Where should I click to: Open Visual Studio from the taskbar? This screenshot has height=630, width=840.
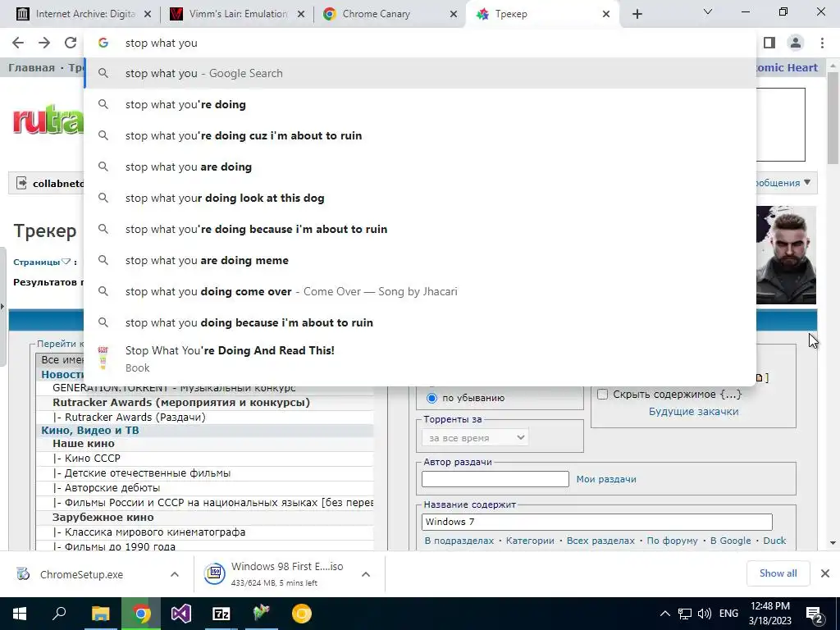[181, 614]
